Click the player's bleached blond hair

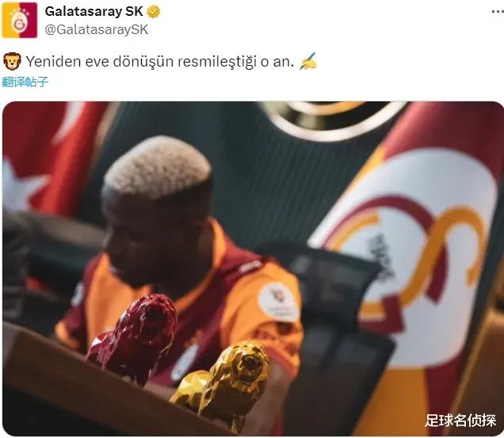[x=158, y=167]
